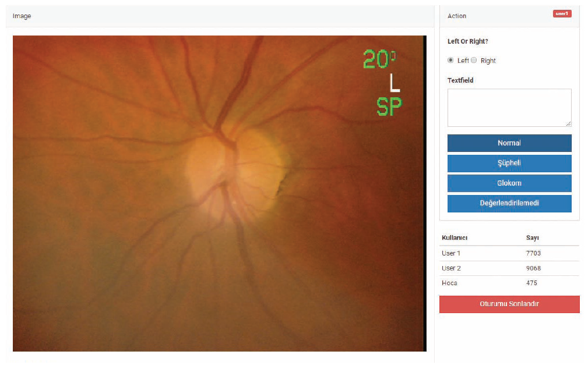Click the count value 9068
This screenshot has height=369, width=588.
(533, 268)
